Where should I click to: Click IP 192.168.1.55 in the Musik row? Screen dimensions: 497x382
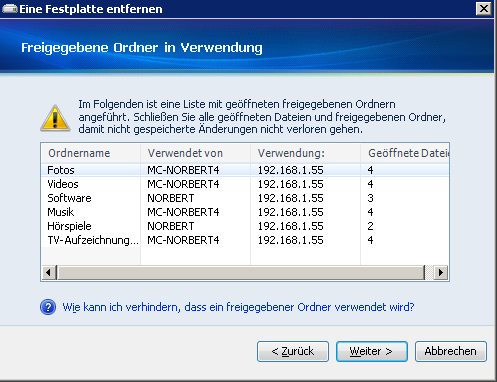point(291,212)
